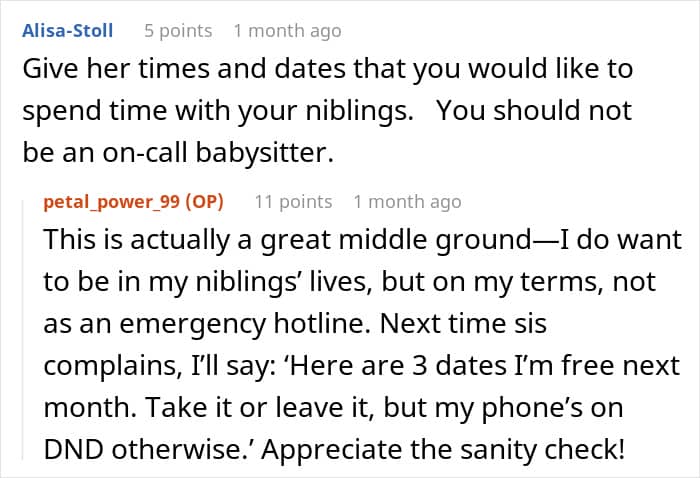Click the 11 points score
The height and width of the screenshot is (478, 700).
pos(293,201)
